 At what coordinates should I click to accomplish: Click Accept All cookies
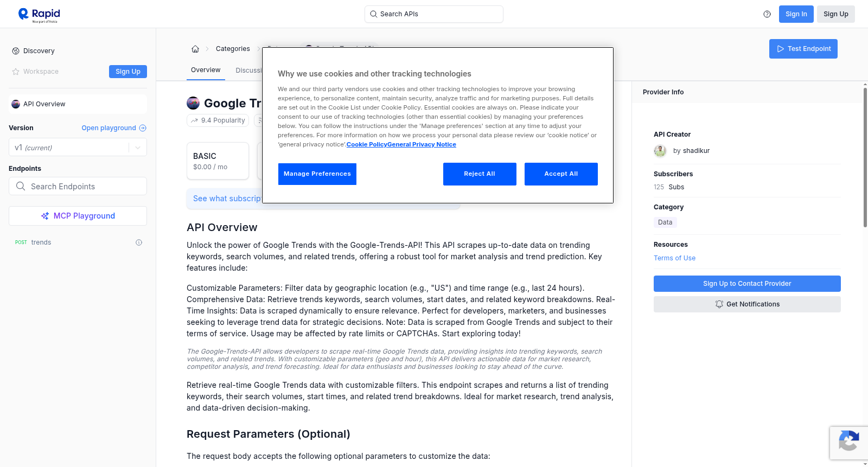pos(561,174)
